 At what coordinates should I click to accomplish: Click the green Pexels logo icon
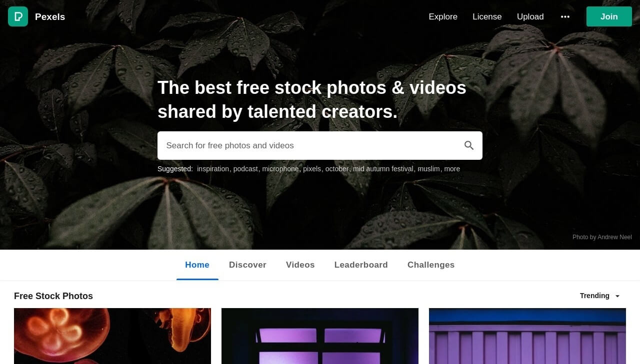pyautogui.click(x=18, y=16)
